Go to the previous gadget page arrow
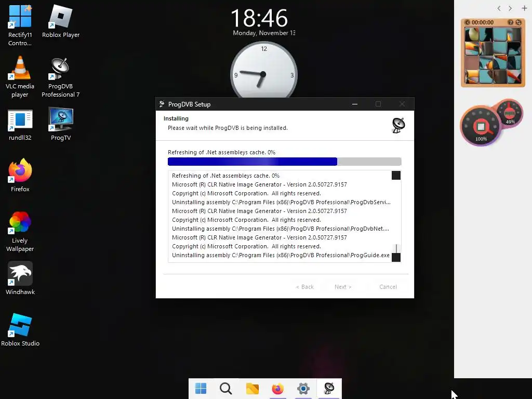This screenshot has height=399, width=532. click(499, 8)
